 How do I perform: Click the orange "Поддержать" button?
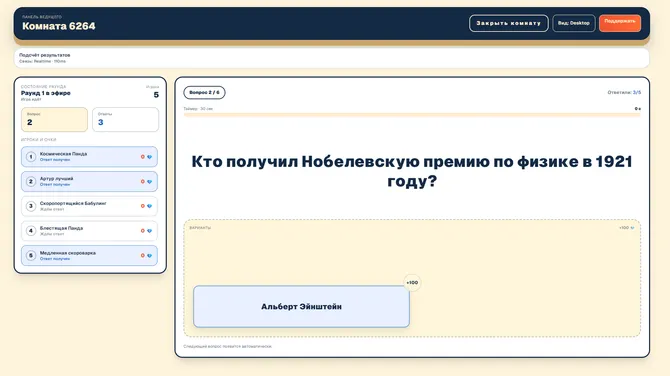620,23
